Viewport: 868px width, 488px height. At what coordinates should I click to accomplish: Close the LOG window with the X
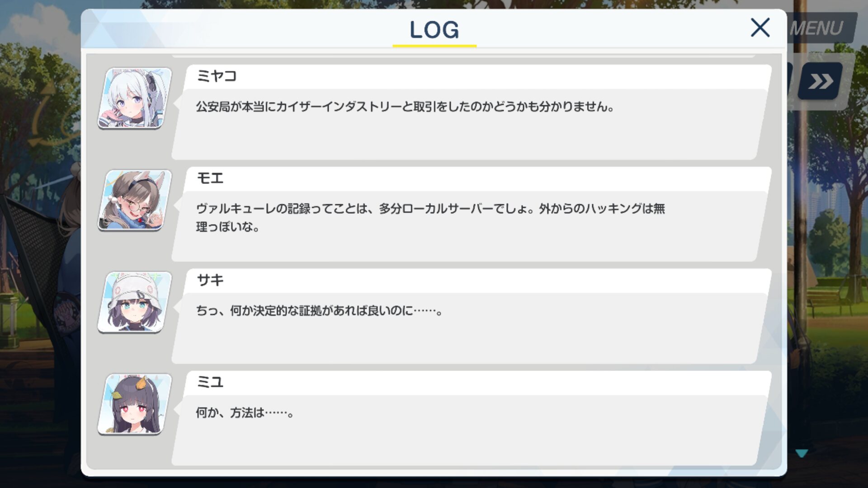coord(760,28)
